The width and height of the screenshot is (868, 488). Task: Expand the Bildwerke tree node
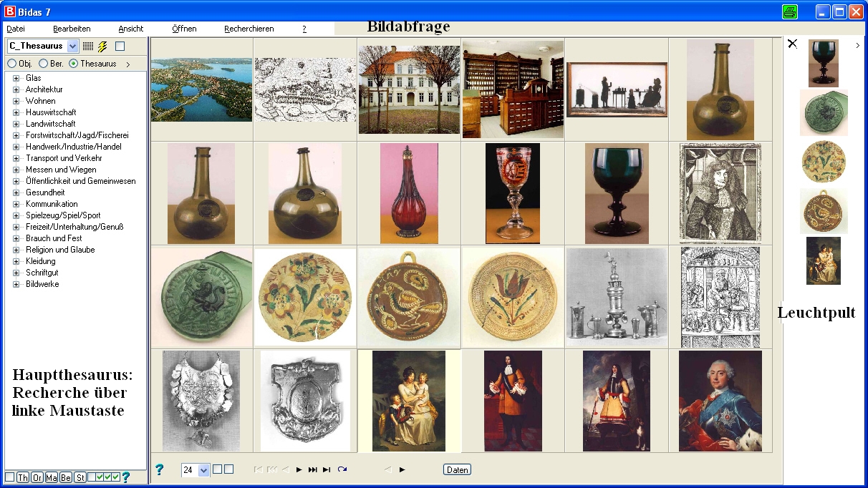(16, 284)
